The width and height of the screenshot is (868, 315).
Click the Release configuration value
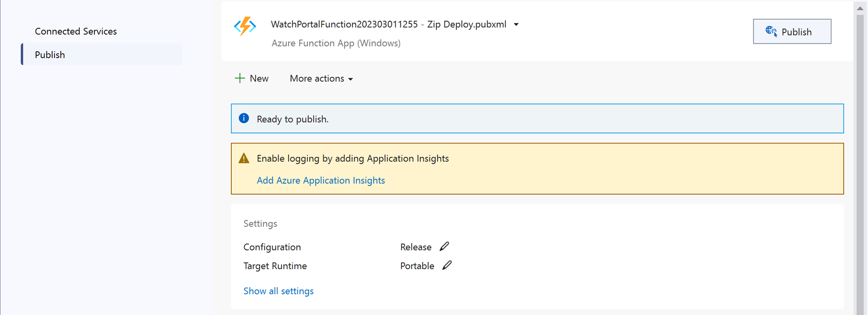[x=416, y=247]
